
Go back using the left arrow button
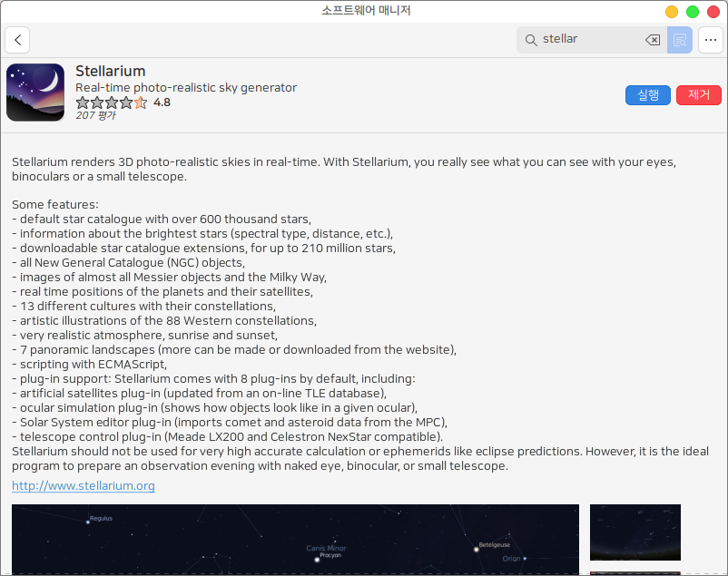tap(17, 40)
